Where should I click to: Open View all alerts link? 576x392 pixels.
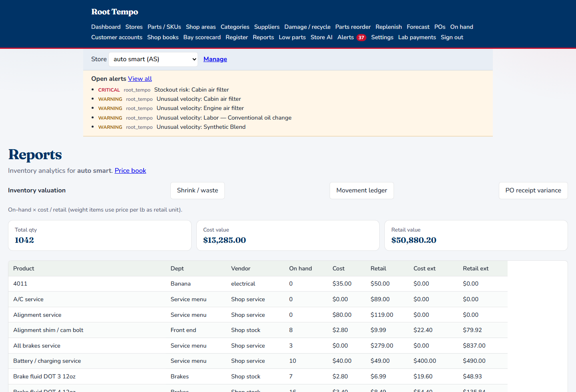(x=140, y=79)
